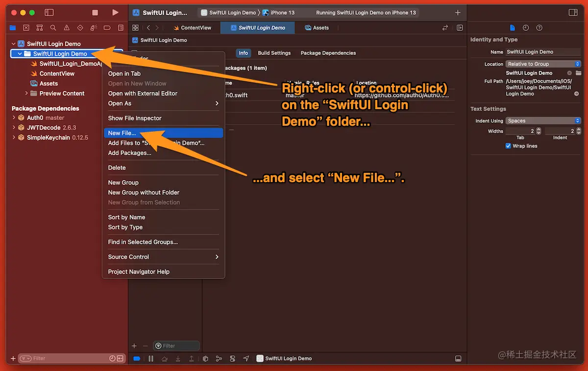Click Simulate Location arrow
The height and width of the screenshot is (371, 588).
point(246,358)
